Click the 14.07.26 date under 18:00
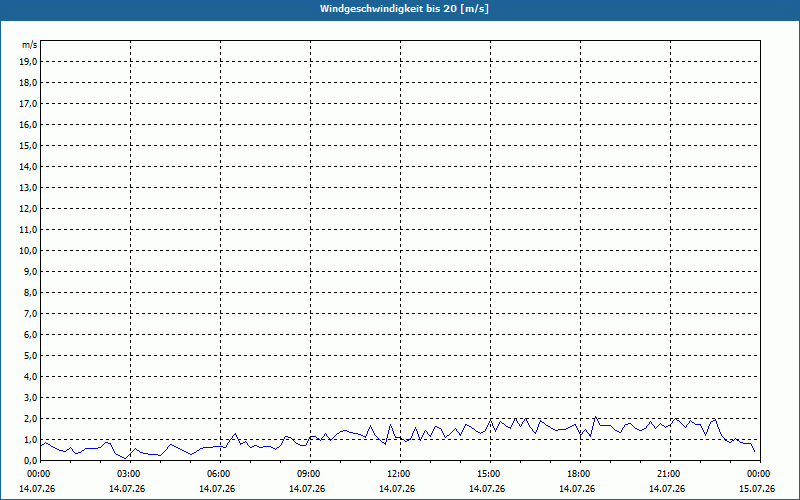This screenshot has height=500, width=800. coord(577,489)
